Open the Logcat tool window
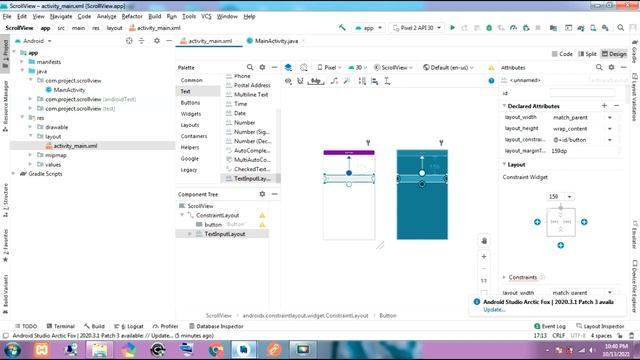The height and width of the screenshot is (360, 640). [129, 326]
